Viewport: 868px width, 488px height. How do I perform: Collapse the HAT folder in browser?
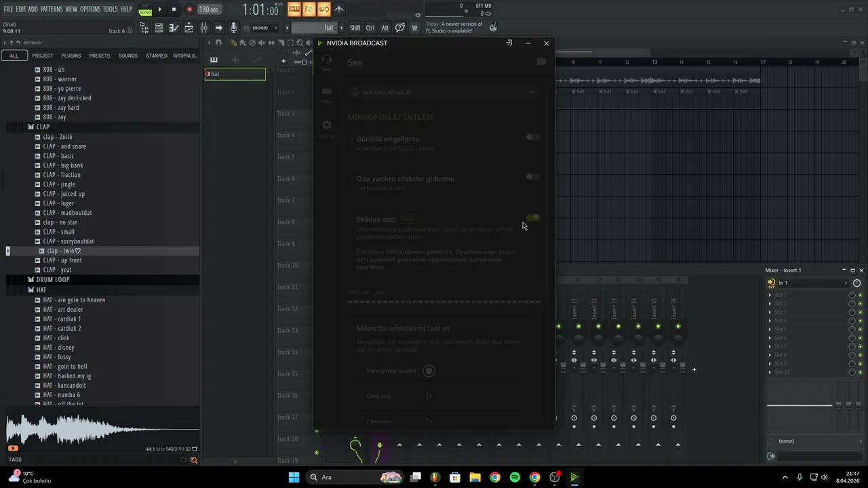pyautogui.click(x=41, y=290)
